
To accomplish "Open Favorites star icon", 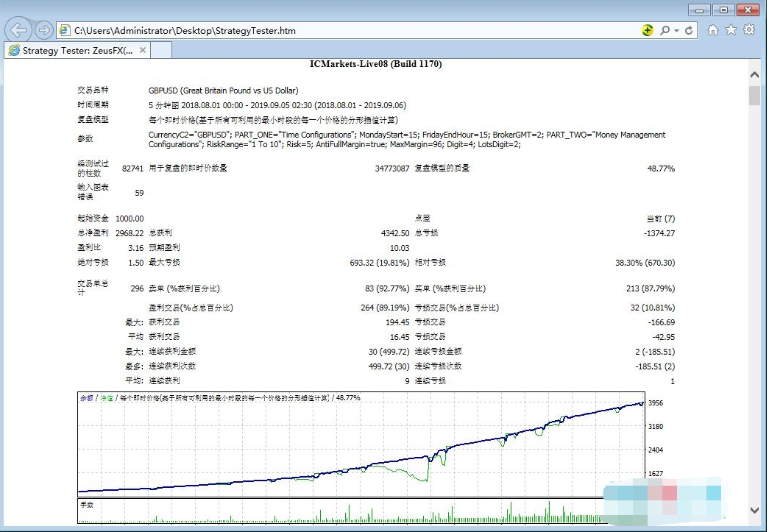I will click(x=731, y=30).
